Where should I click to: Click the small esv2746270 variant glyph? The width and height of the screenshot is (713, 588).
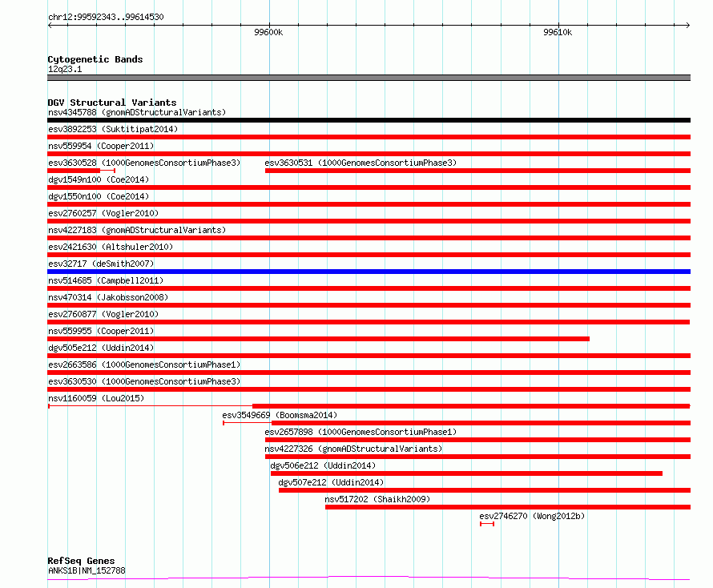tap(487, 524)
